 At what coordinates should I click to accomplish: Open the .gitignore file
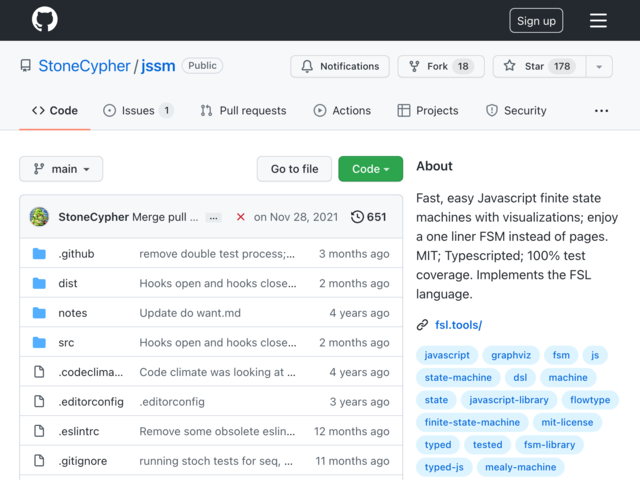83,461
